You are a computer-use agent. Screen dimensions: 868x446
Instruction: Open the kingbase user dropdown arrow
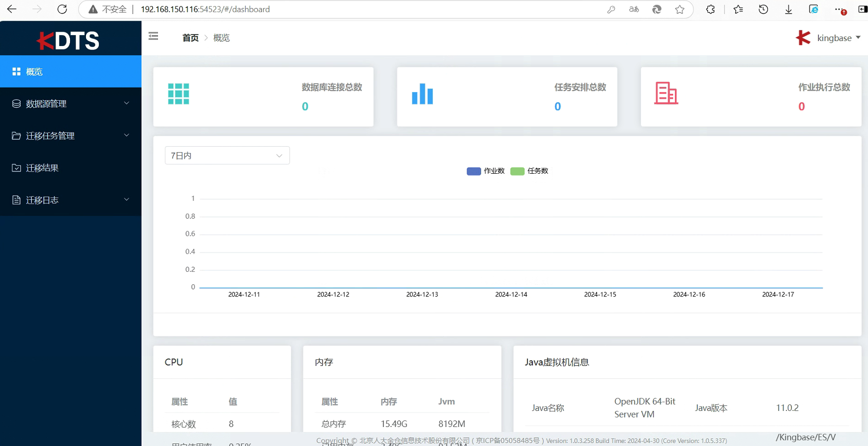[858, 38]
